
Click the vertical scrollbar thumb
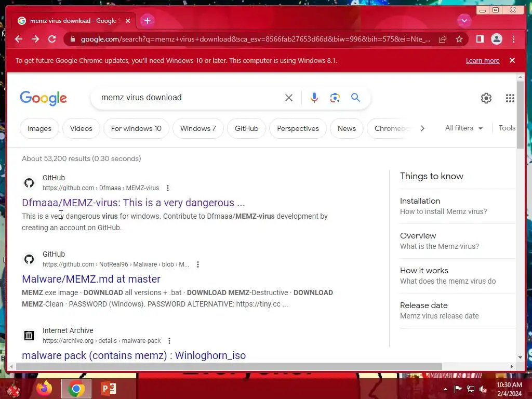click(x=520, y=114)
